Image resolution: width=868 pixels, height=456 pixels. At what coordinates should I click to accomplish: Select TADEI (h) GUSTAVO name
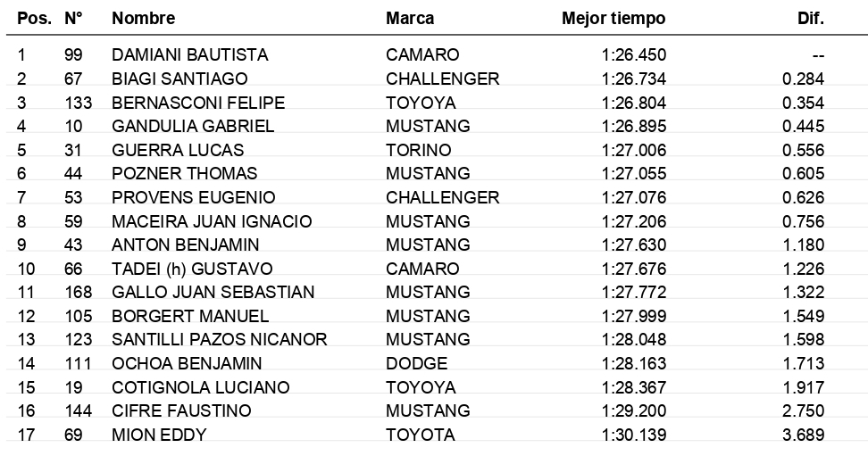(x=192, y=269)
